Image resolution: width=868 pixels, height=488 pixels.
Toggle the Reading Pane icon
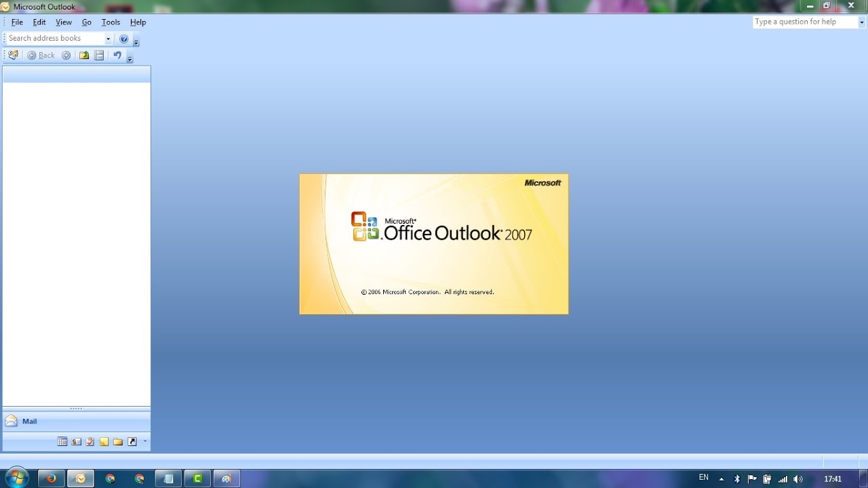99,56
